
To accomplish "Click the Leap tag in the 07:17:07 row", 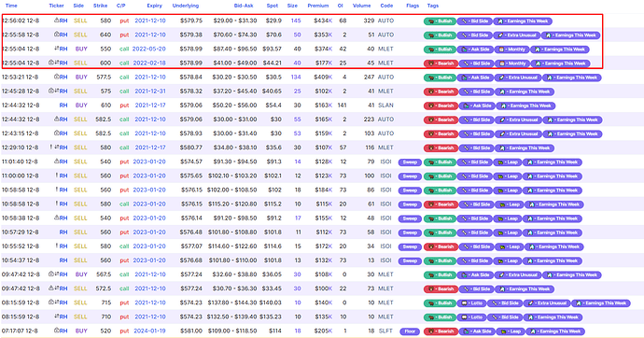I will (x=511, y=331).
